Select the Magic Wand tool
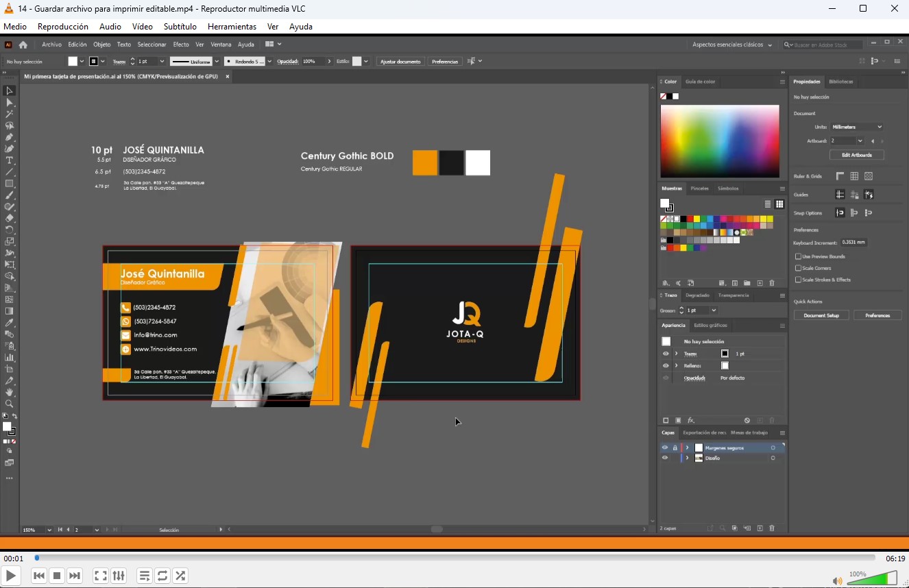The height and width of the screenshot is (588, 909). point(10,114)
